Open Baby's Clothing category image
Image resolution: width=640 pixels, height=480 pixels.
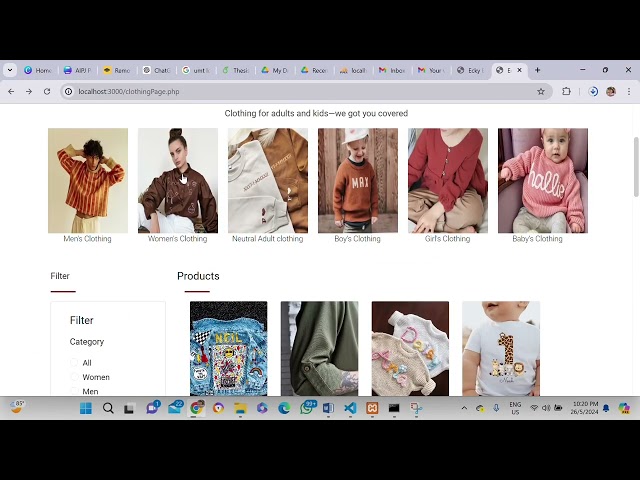(543, 180)
